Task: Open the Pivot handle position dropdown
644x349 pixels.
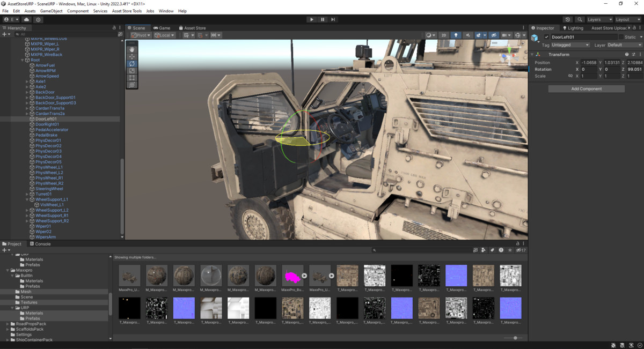Action: tap(141, 35)
